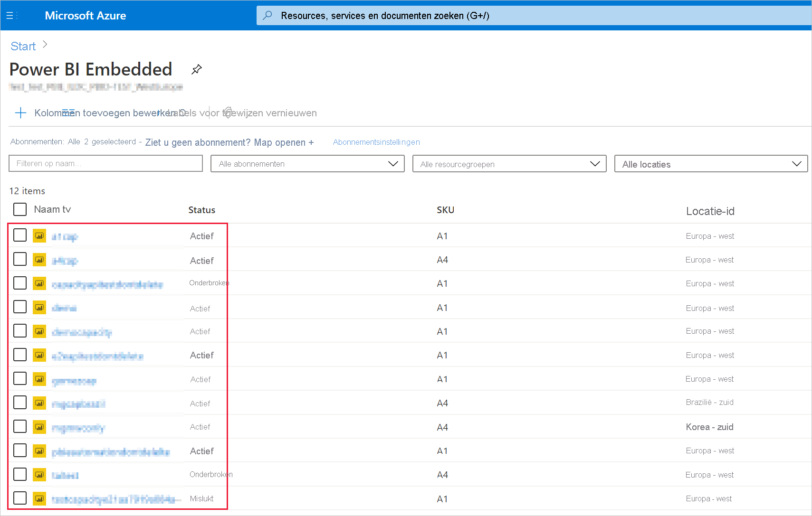Click the 'Korea - zuid' location cell
Viewport: 812px width, 516px height.
pos(709,427)
